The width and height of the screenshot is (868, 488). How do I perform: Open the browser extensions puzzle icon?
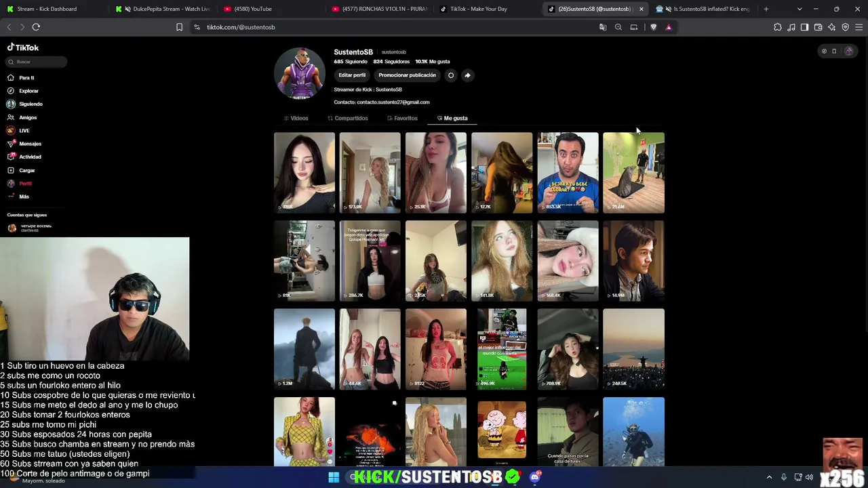pos(778,27)
